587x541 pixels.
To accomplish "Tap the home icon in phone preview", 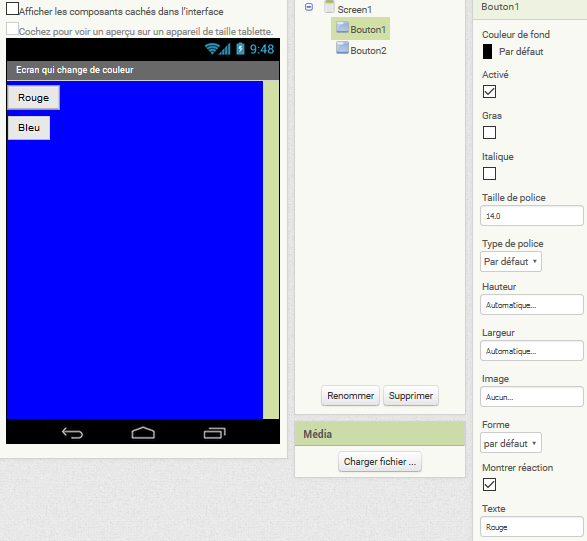I will [143, 432].
